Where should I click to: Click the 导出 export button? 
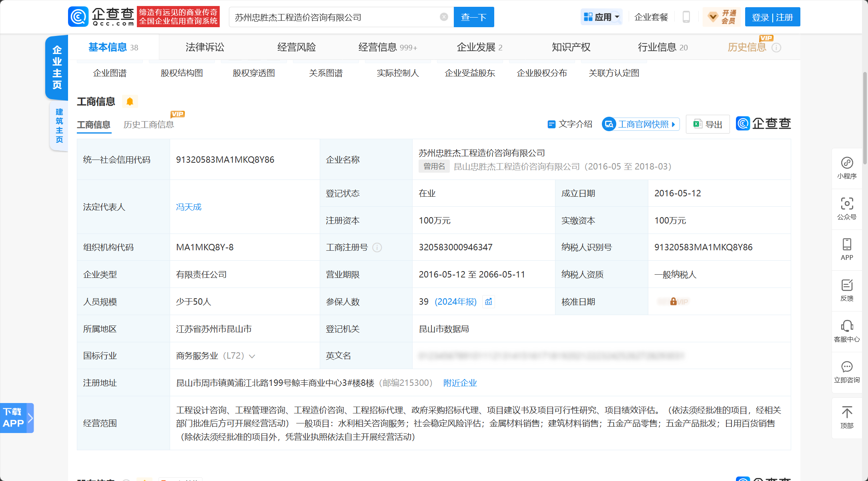pyautogui.click(x=708, y=124)
